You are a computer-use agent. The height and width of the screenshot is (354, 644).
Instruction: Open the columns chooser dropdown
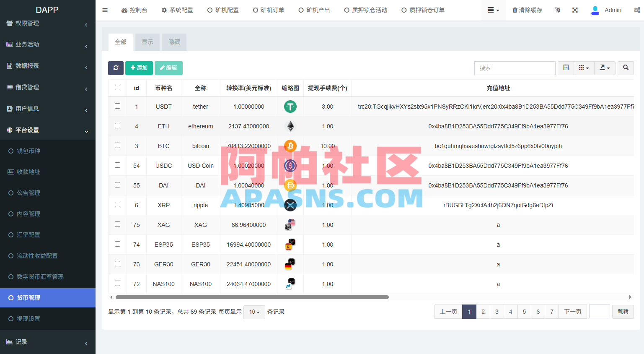coord(584,68)
